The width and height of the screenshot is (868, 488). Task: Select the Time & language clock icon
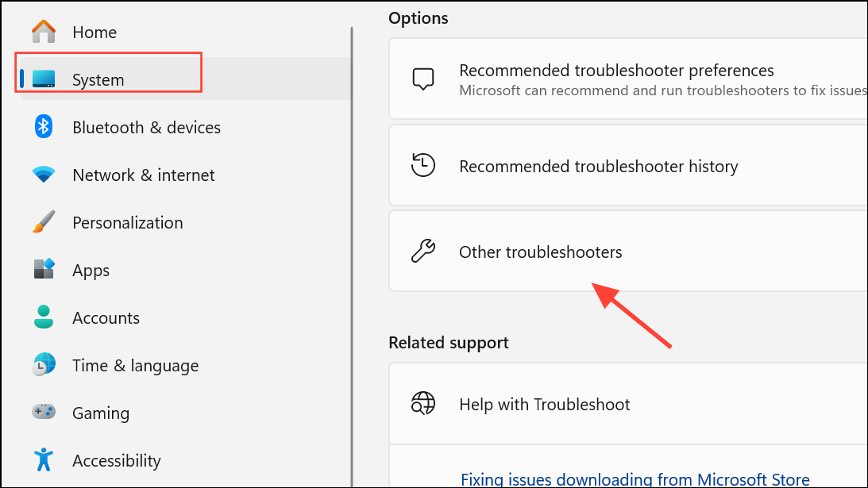tap(43, 365)
